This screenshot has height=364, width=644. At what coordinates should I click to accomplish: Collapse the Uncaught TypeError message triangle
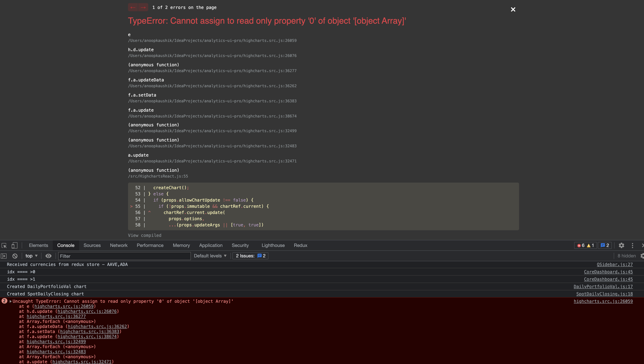click(x=10, y=301)
